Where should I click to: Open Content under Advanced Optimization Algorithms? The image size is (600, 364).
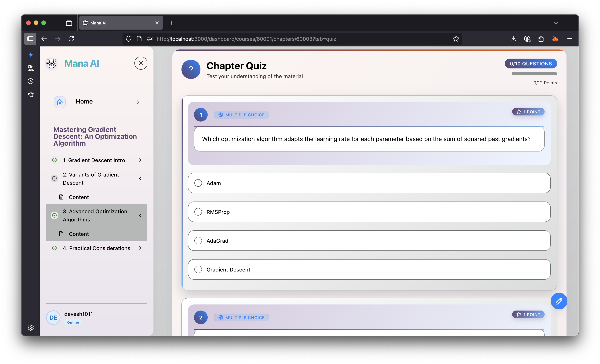click(79, 234)
